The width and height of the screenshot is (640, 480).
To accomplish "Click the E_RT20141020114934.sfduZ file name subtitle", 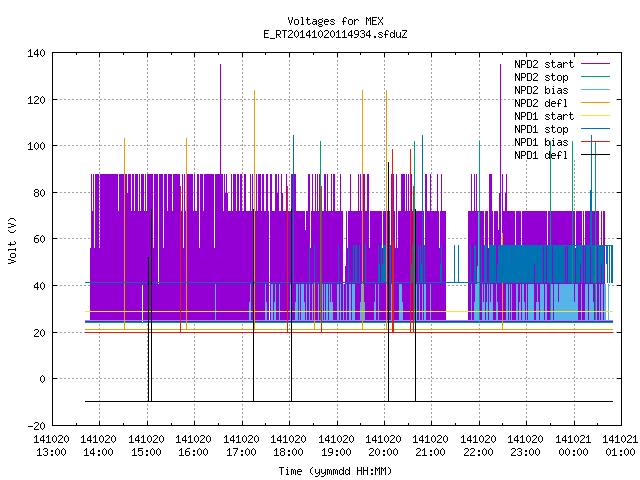I will pyautogui.click(x=335, y=34).
